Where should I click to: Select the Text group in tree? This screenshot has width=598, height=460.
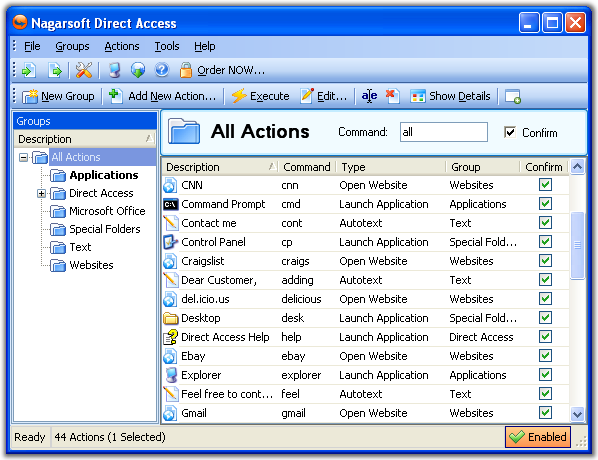click(80, 247)
